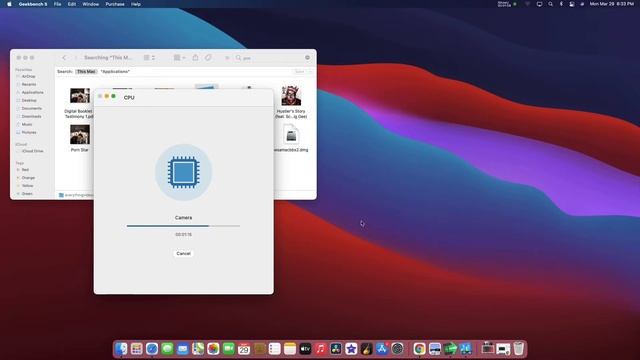Open Spotlight search in menu bar
Viewport: 640px width, 360px height.
(550, 4)
